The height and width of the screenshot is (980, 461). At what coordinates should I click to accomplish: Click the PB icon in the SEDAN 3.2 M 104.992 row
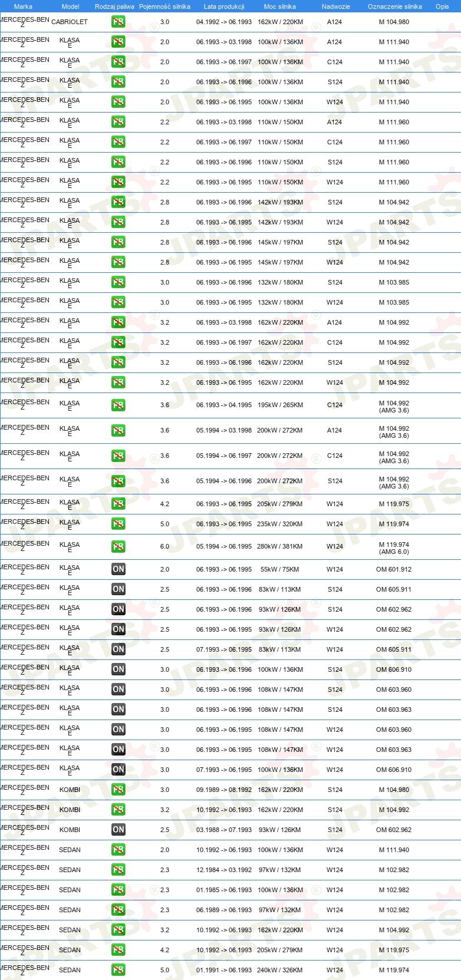click(118, 930)
